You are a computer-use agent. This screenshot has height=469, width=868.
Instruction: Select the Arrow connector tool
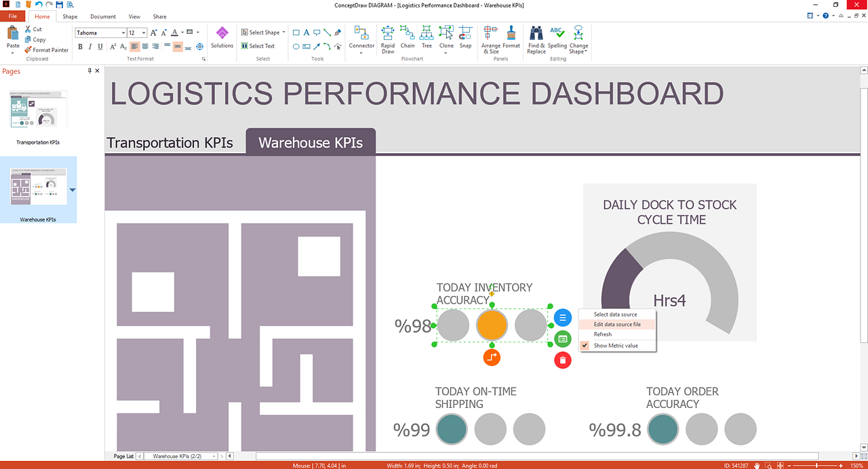click(x=317, y=47)
